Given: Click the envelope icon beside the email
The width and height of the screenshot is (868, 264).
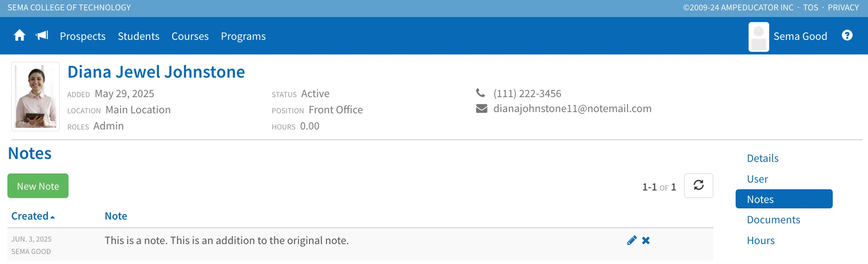Looking at the screenshot, I should point(482,109).
